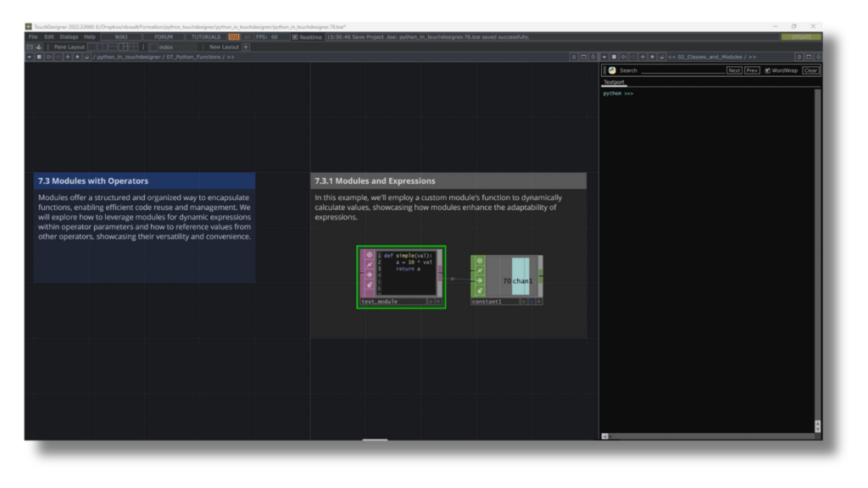Select the Textport tab

pos(614,82)
